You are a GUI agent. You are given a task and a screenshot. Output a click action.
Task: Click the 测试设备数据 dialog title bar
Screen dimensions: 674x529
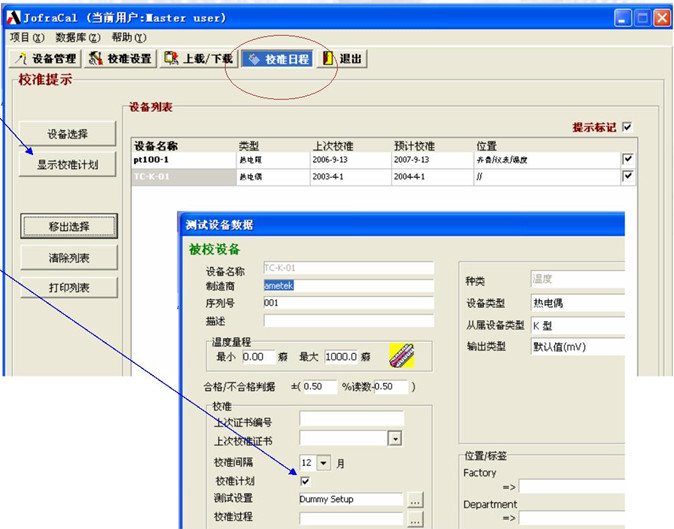point(401,224)
